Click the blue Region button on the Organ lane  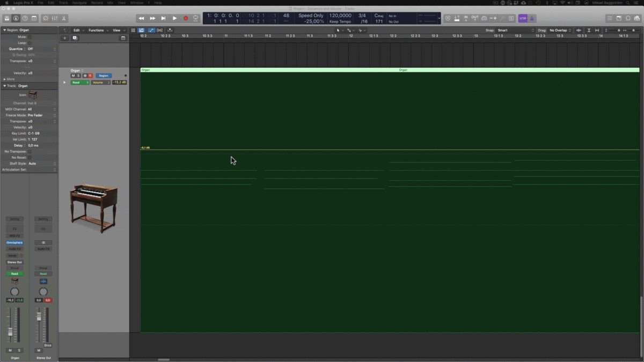[103, 76]
